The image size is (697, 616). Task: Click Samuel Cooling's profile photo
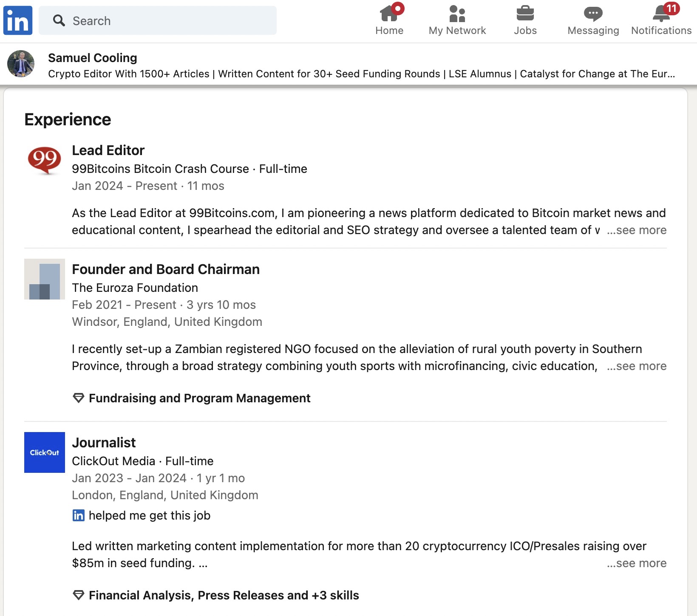(x=21, y=64)
